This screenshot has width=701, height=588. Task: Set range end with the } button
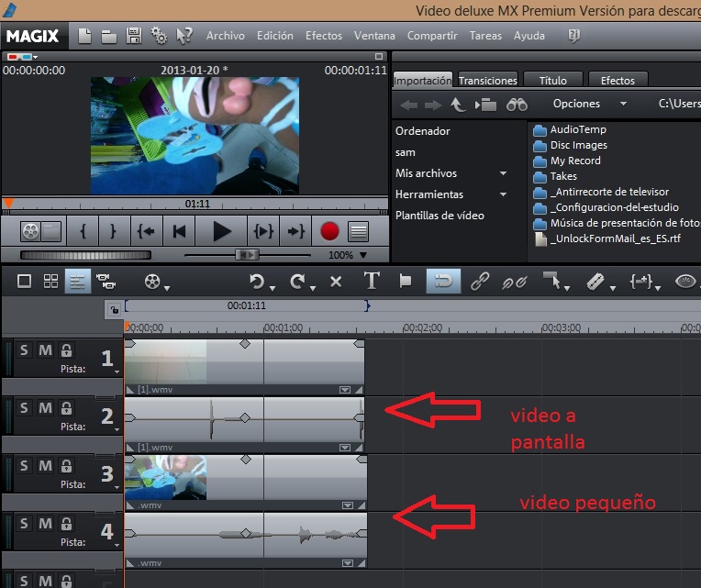tap(113, 231)
